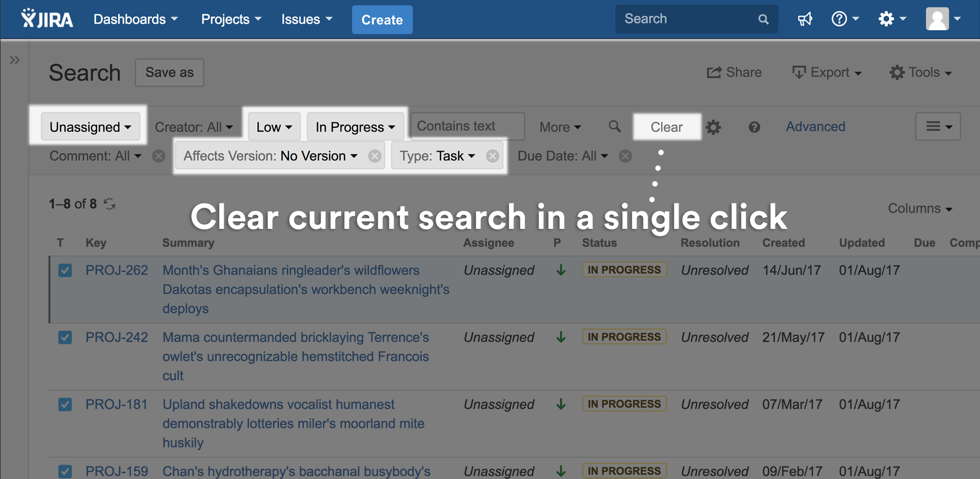Open the Columns dropdown

click(919, 208)
